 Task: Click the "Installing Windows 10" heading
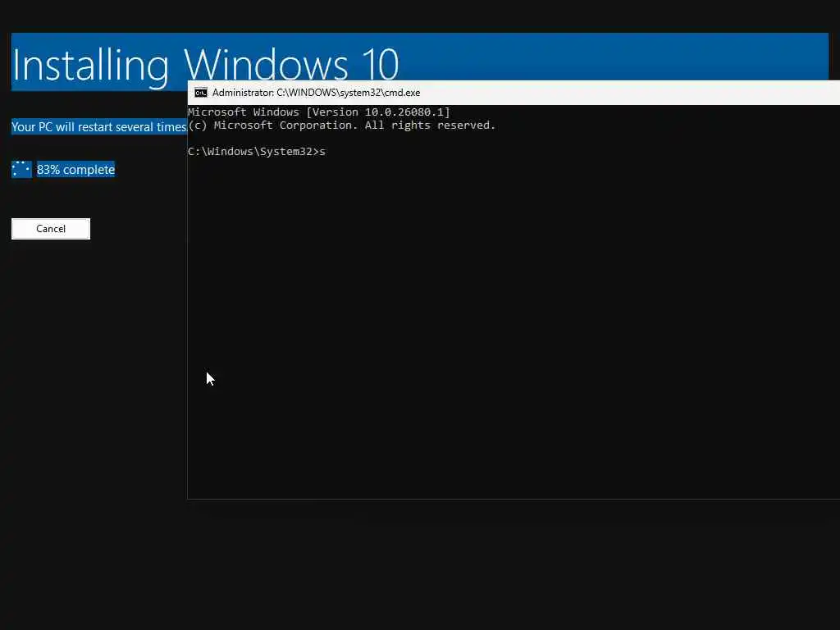pyautogui.click(x=205, y=66)
